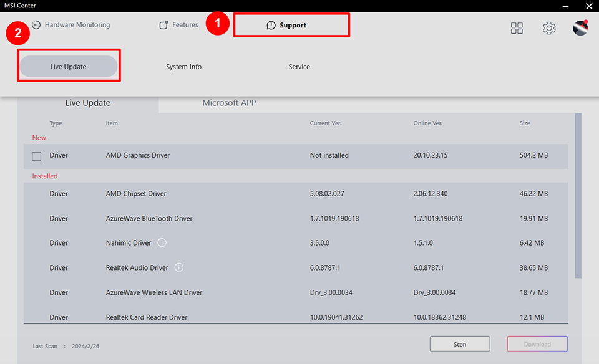Click the info icon beside Realtek Audio Driver
Image resolution: width=599 pixels, height=364 pixels.
[x=179, y=267]
